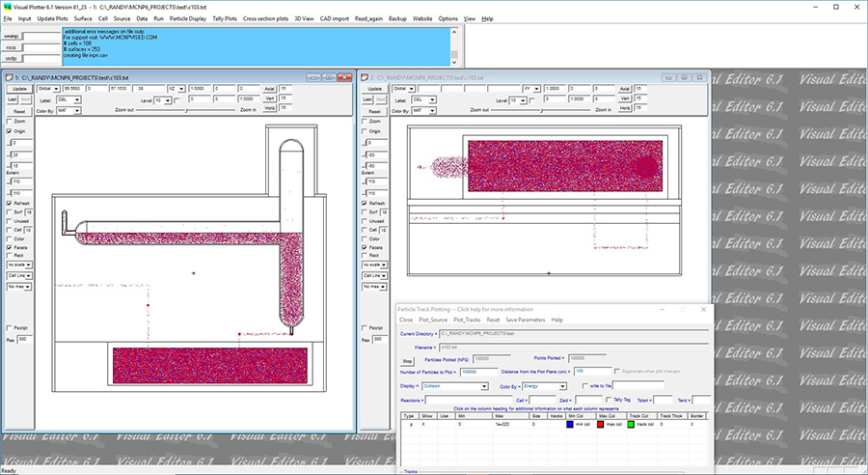
Task: Click Plot_Source in Particle Track Plotting dialog
Action: coord(433,320)
